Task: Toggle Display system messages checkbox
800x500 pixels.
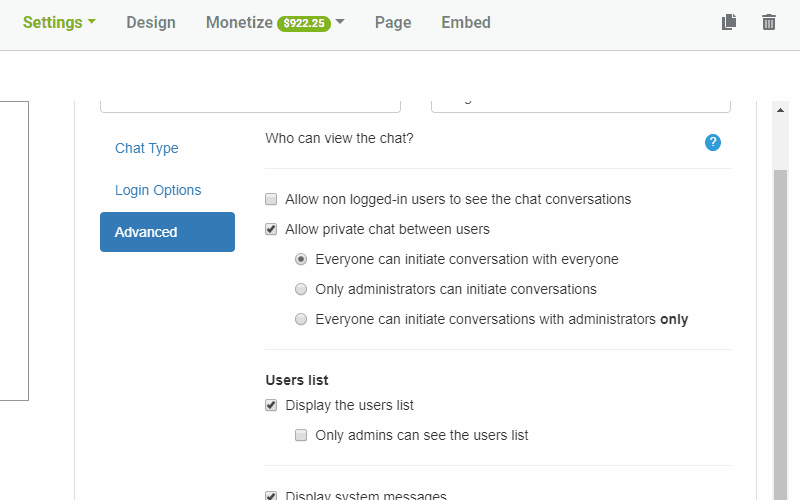Action: [x=271, y=496]
